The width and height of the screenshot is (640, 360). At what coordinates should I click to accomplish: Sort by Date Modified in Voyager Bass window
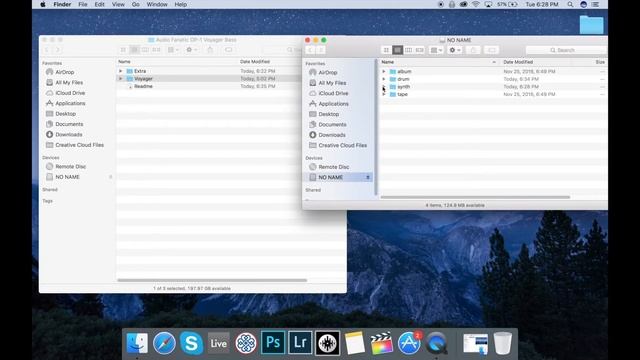[255, 62]
